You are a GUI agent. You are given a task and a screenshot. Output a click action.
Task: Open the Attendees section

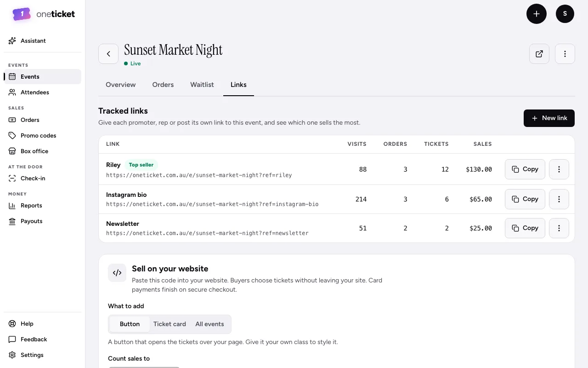42,92
